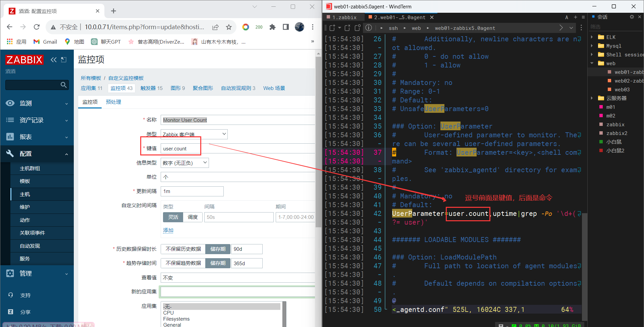Choose 不保留趋势数据 for trend storage
The image size is (644, 327).
pos(183,263)
